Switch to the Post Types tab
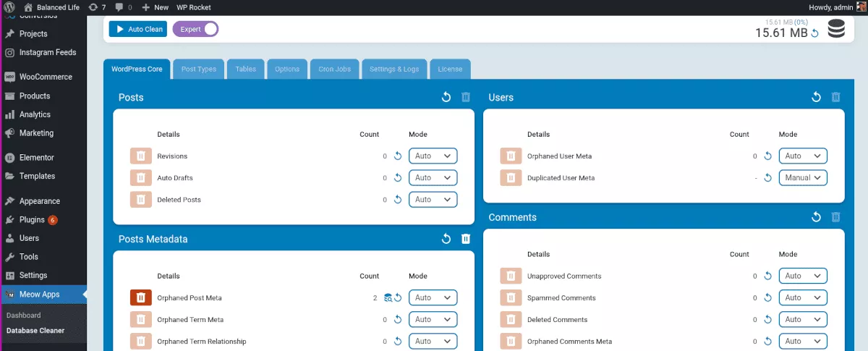The height and width of the screenshot is (351, 868). (199, 69)
